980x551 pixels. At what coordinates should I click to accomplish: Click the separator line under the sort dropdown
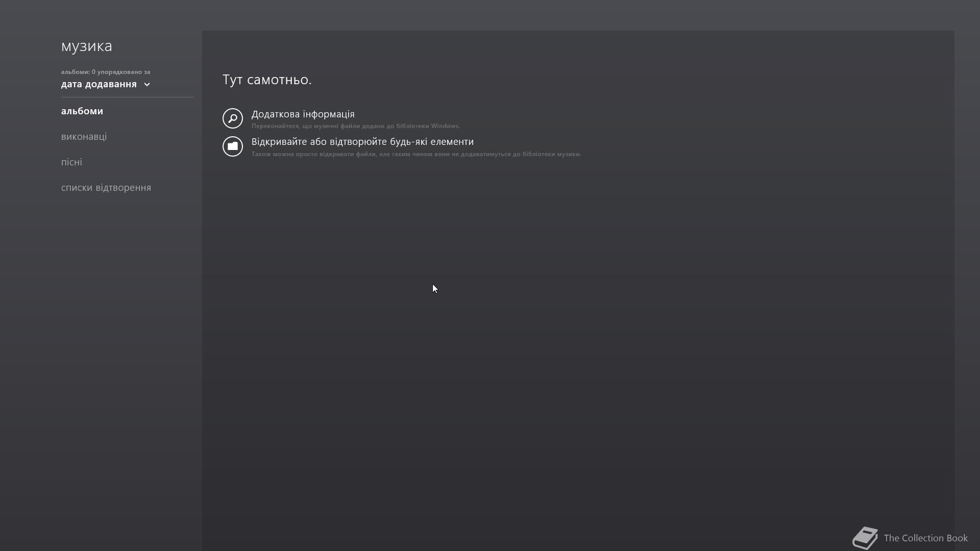(x=128, y=97)
